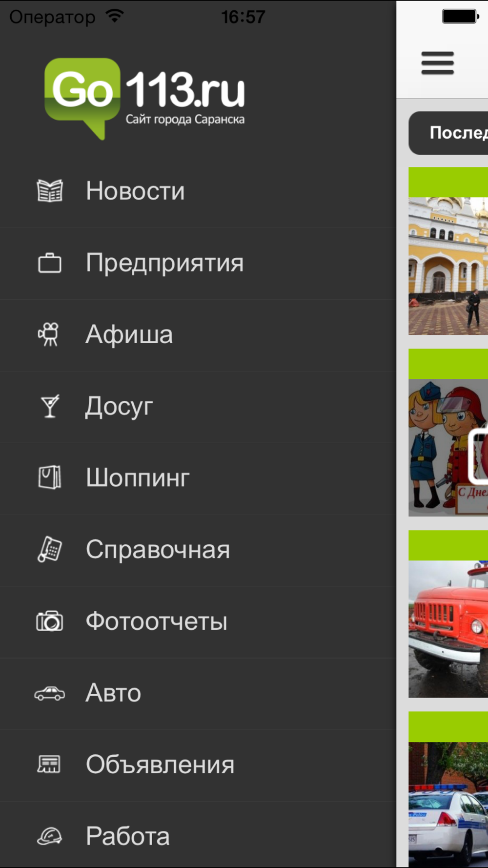Tap the shopping bag icon for Шоппинг
This screenshot has height=868, width=488.
(x=50, y=477)
